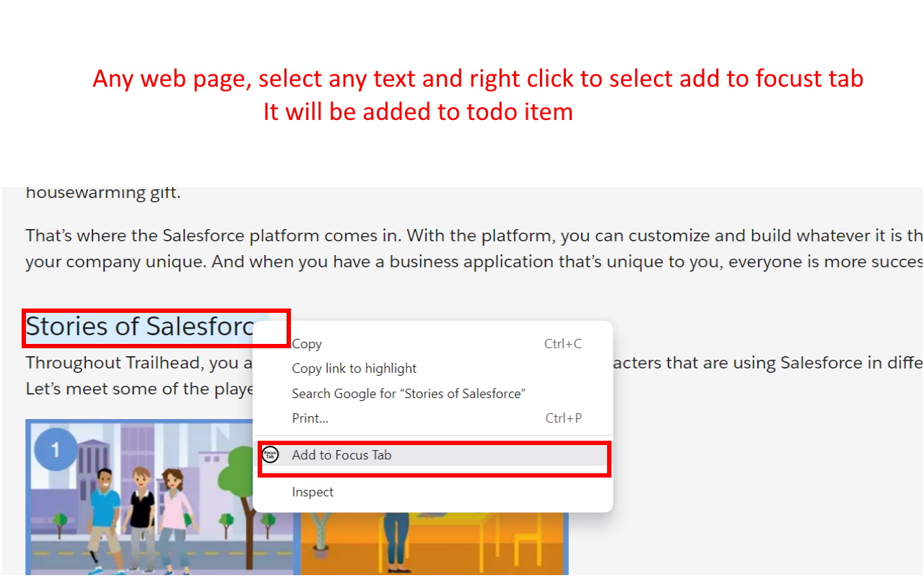Image resolution: width=924 pixels, height=578 pixels.
Task: Click Add to Focus Tab entry
Action: coord(433,455)
